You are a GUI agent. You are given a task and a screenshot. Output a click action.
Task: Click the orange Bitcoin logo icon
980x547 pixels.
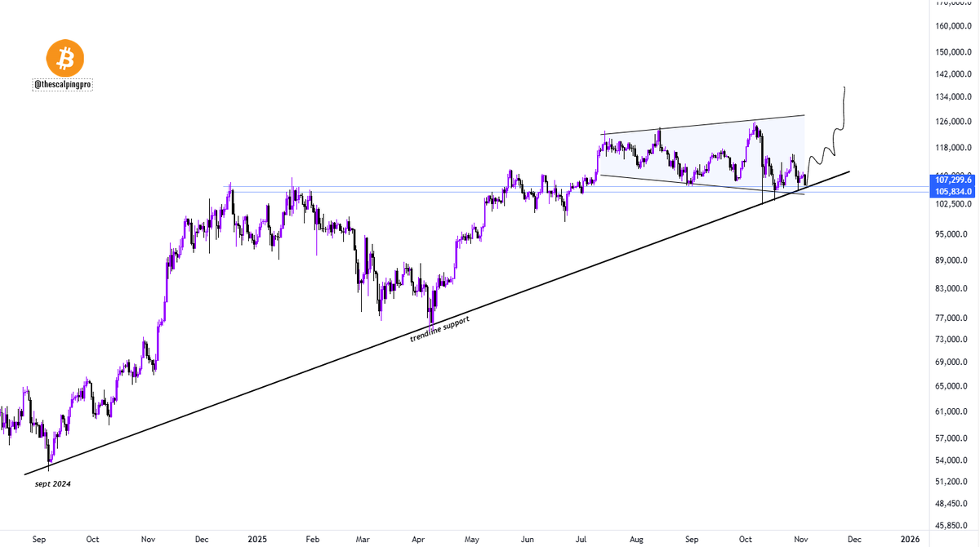pyautogui.click(x=64, y=59)
